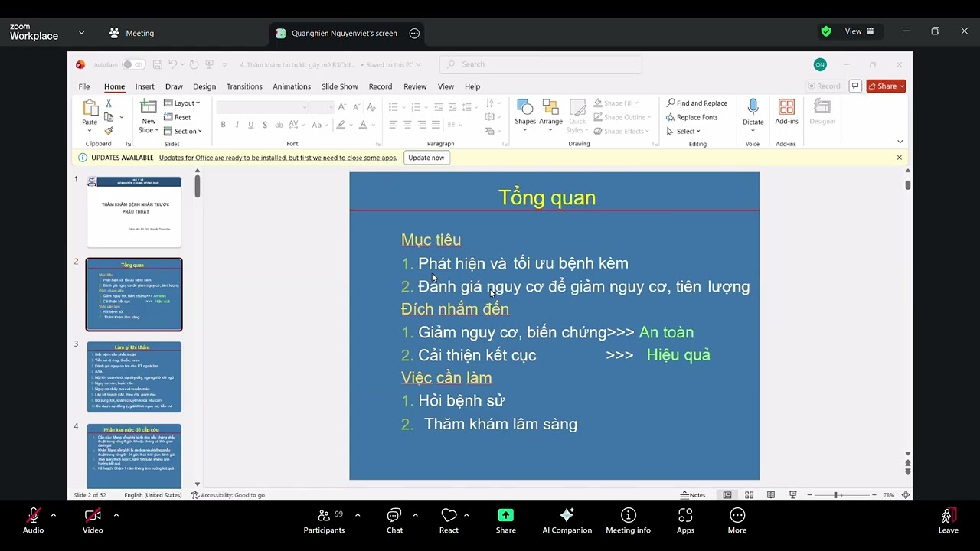Click the Reading View icon in status bar
This screenshot has height=551, width=980.
[771, 495]
